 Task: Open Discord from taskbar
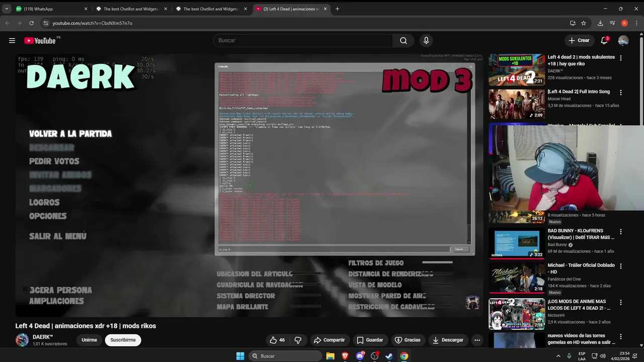coord(360,356)
